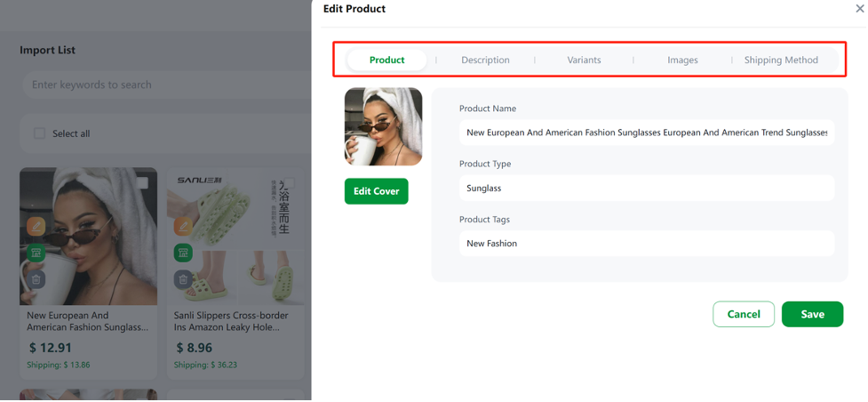This screenshot has height=402, width=868.
Task: Click the trash delete icon on sunglasses product
Action: (36, 279)
